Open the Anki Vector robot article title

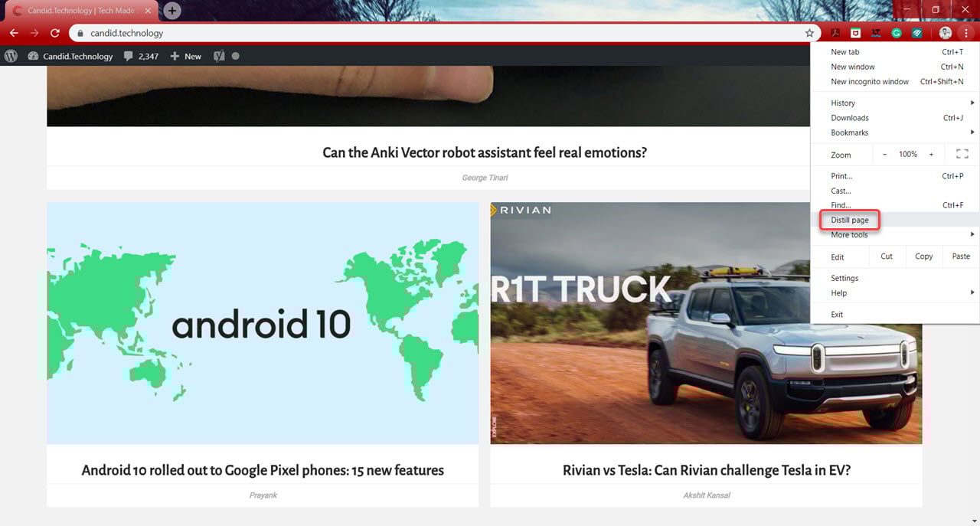tap(485, 152)
